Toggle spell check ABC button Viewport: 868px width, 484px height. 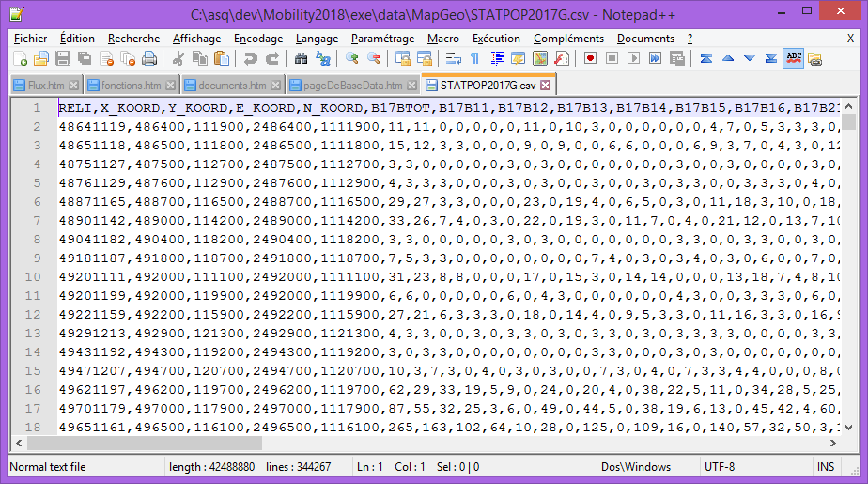point(793,58)
